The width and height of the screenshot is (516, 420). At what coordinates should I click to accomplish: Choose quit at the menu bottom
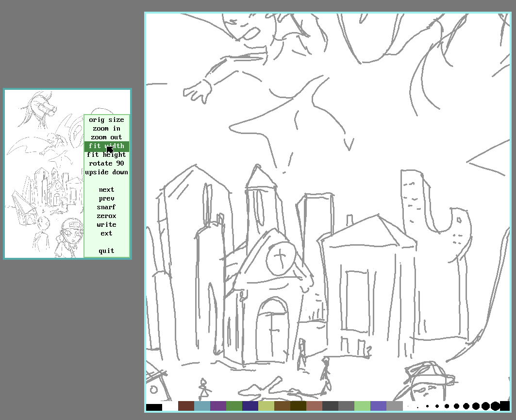tap(106, 251)
